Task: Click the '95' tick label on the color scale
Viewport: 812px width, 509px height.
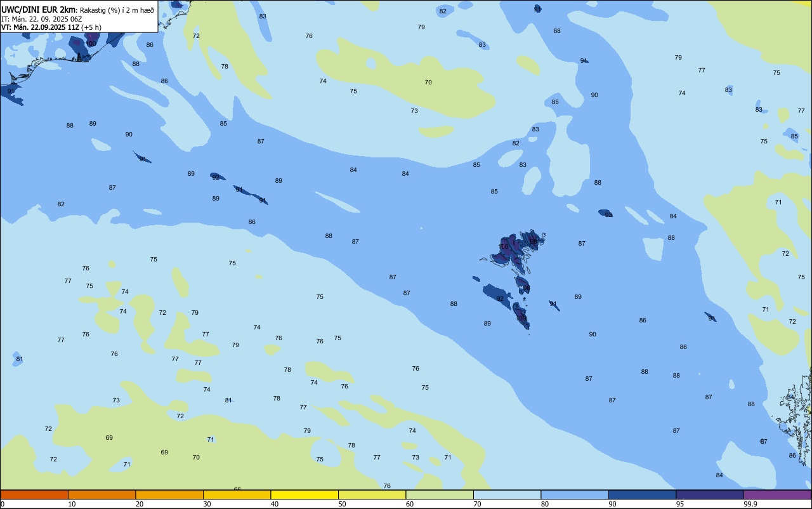Action: pyautogui.click(x=680, y=504)
